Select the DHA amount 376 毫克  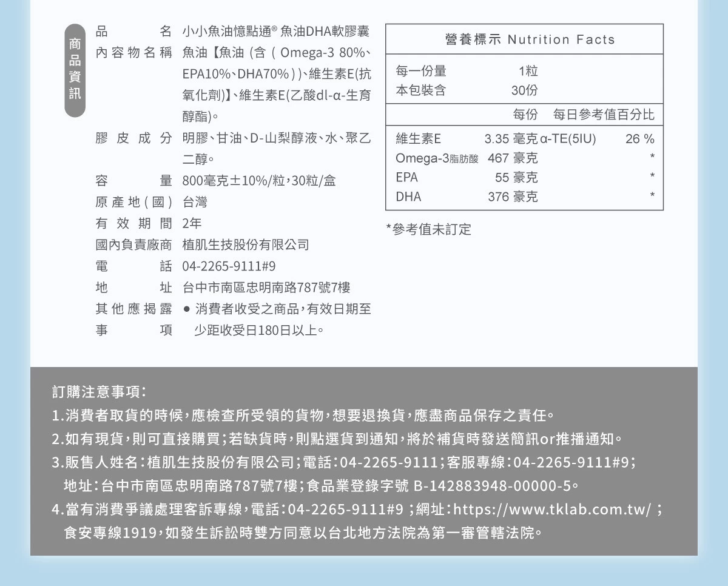point(513,197)
